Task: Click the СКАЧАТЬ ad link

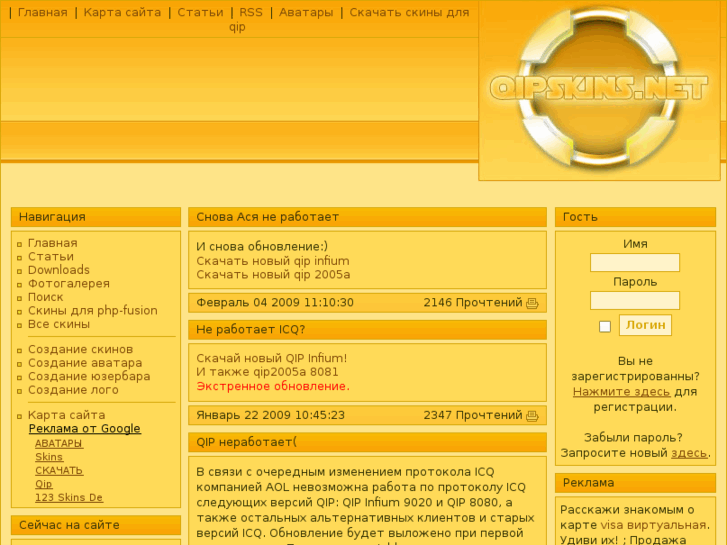Action: click(x=59, y=470)
